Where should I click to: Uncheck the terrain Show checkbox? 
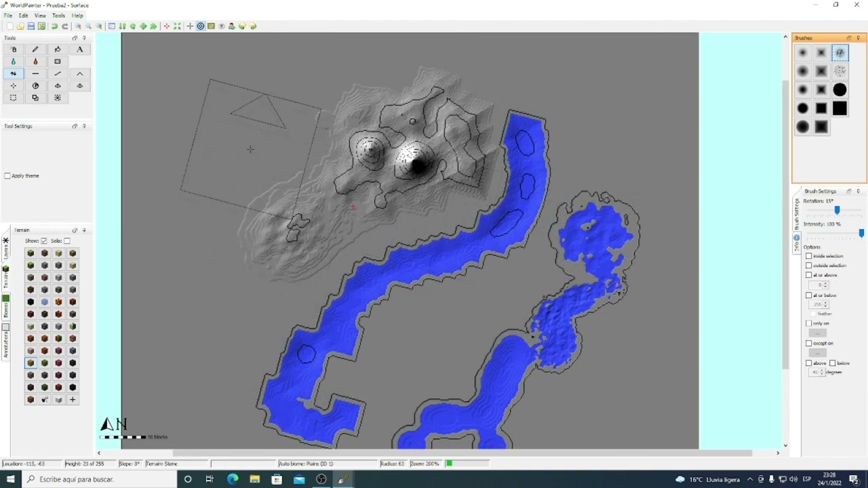coord(44,241)
